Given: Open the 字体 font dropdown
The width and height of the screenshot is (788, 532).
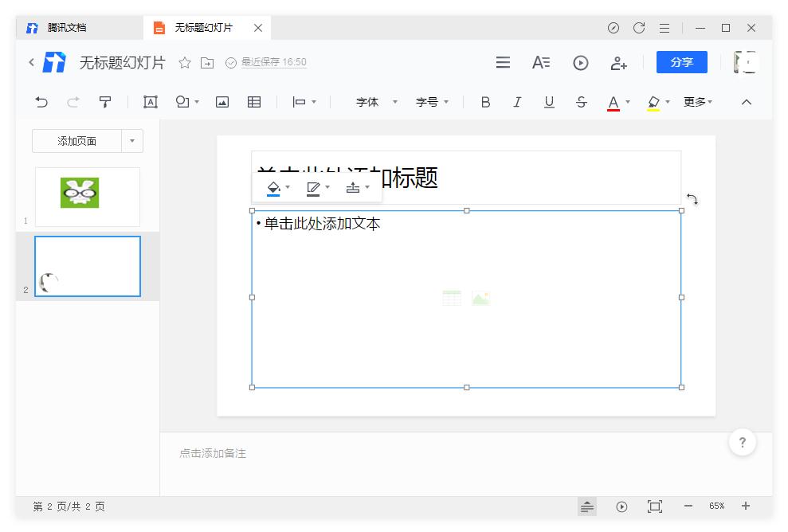Looking at the screenshot, I should 376,103.
